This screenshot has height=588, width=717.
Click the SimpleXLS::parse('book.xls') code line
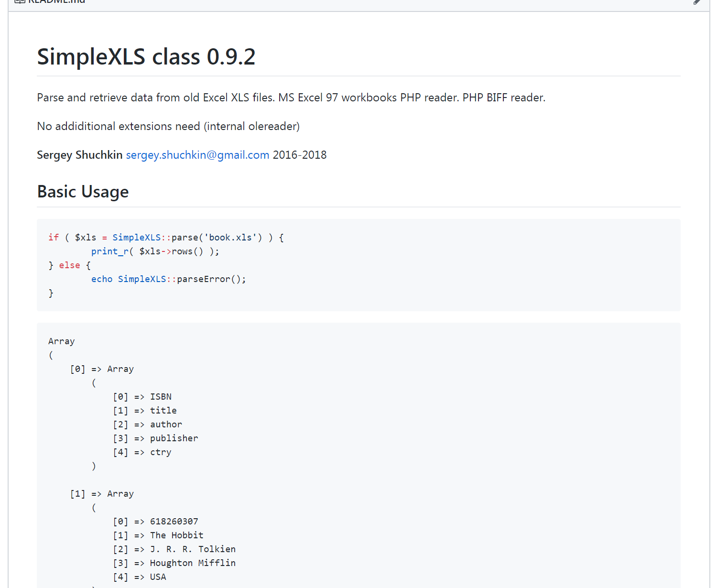[166, 238]
